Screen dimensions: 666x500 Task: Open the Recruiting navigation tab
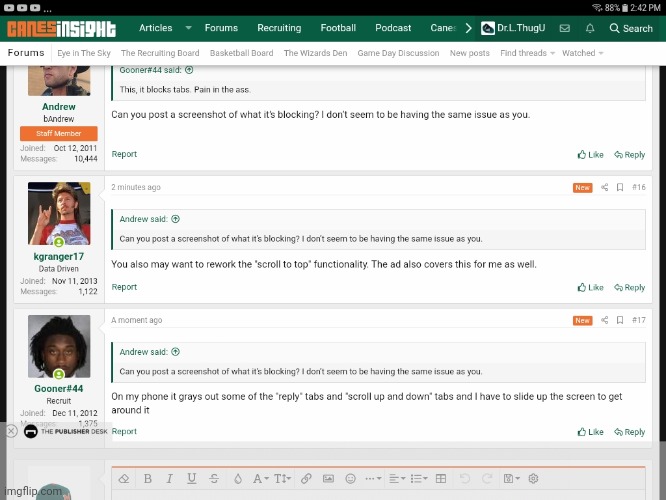tap(279, 28)
